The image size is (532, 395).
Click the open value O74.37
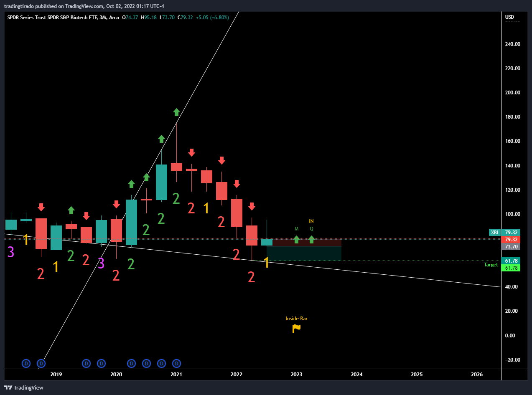coord(130,17)
